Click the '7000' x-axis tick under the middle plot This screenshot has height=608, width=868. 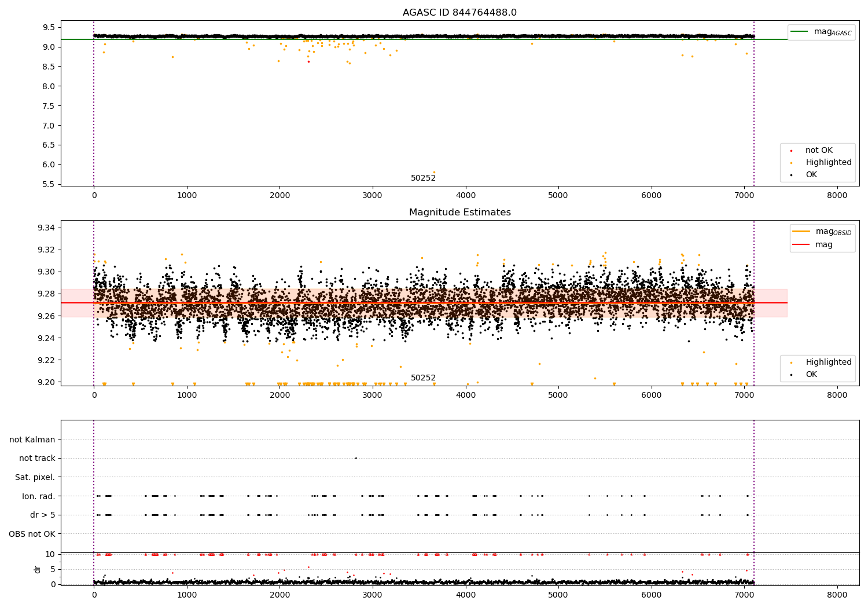tap(744, 395)
